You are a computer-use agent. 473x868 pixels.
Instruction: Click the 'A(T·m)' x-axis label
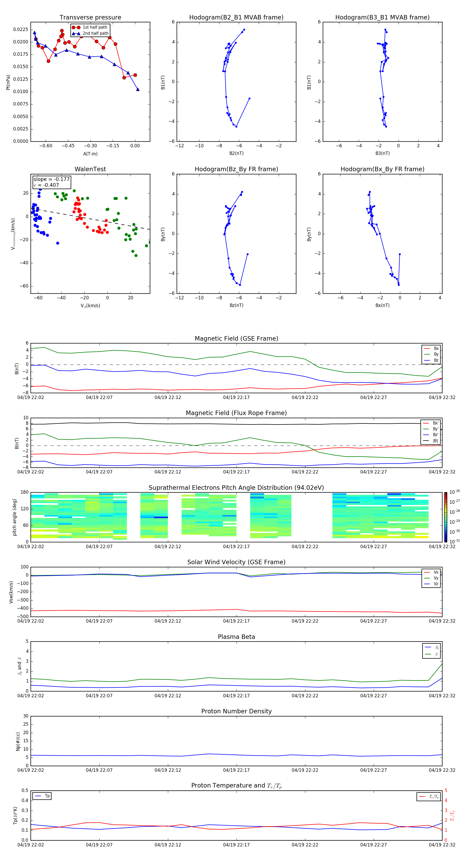[x=90, y=154]
